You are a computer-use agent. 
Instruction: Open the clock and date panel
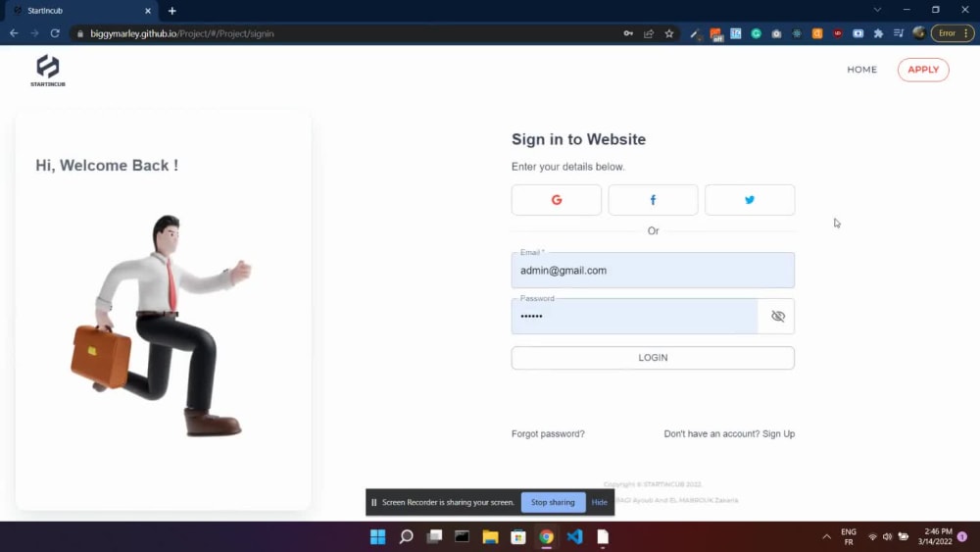pos(935,537)
